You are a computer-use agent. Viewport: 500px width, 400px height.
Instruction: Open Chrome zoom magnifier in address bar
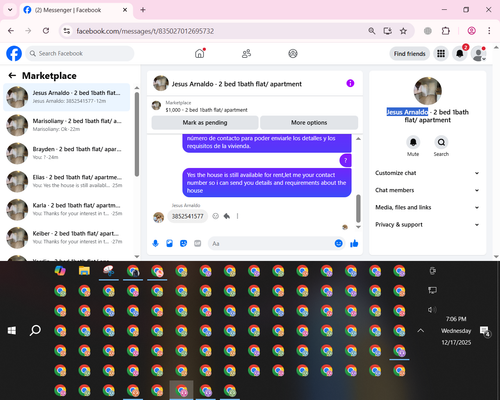[x=372, y=31]
